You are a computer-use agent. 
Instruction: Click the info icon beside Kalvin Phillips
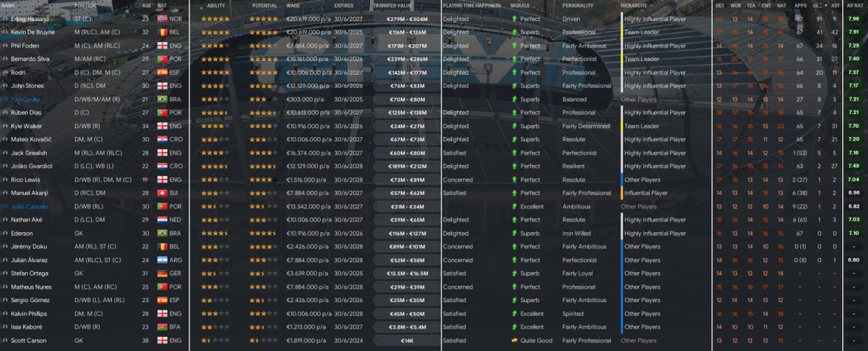5,314
